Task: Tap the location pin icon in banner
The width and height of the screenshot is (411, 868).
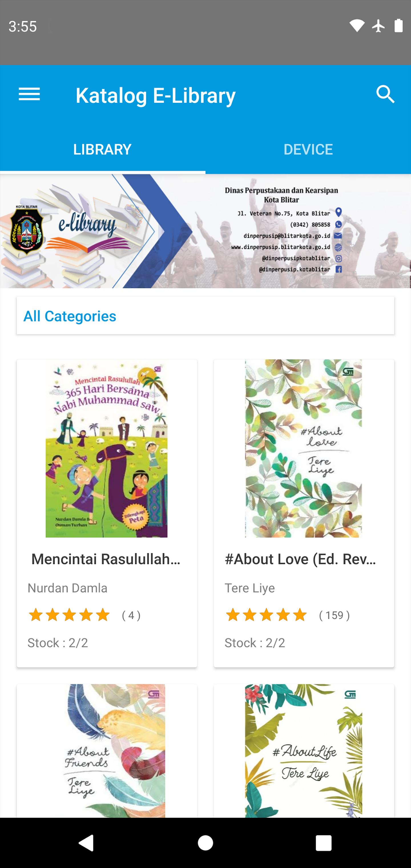Action: 339,212
